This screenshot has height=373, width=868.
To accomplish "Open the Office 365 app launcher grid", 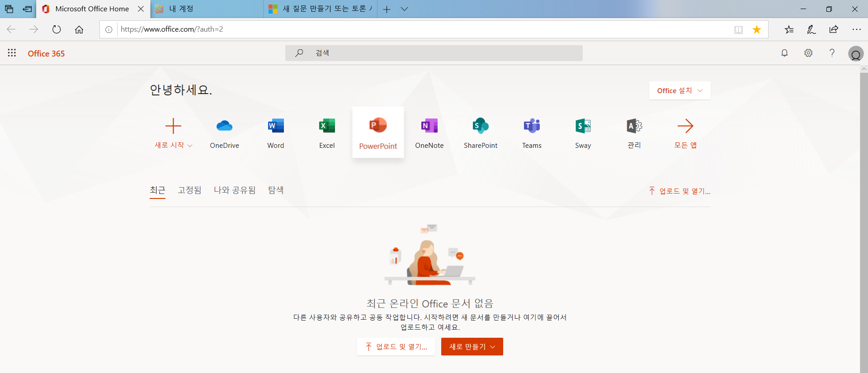I will [x=12, y=53].
